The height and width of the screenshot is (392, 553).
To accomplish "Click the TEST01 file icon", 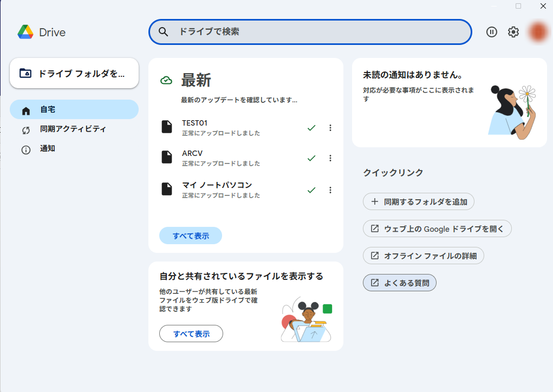I will 167,127.
